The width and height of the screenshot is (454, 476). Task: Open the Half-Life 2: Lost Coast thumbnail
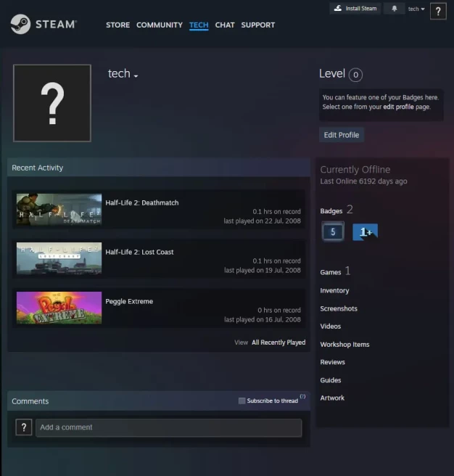[x=59, y=258]
